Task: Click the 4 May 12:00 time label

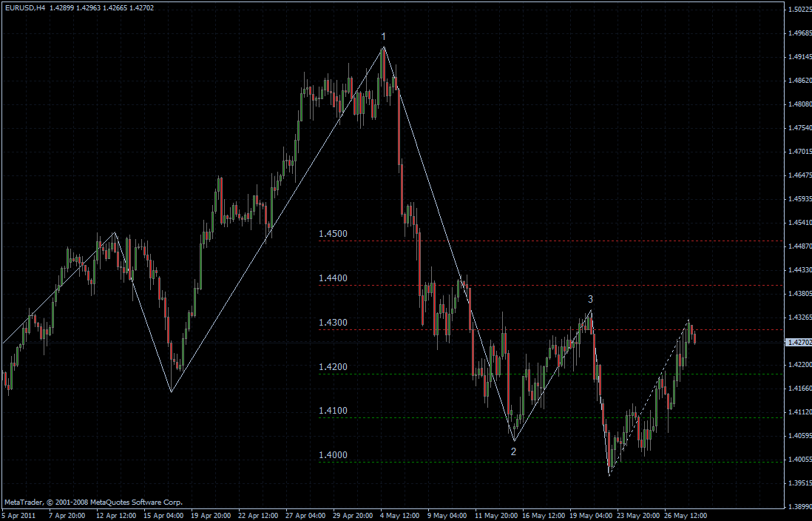Action: tap(399, 516)
